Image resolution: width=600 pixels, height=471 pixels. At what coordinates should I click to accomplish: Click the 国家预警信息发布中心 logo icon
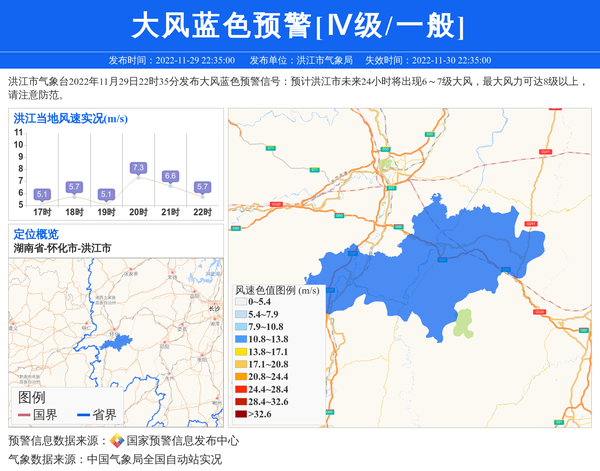coord(116,441)
